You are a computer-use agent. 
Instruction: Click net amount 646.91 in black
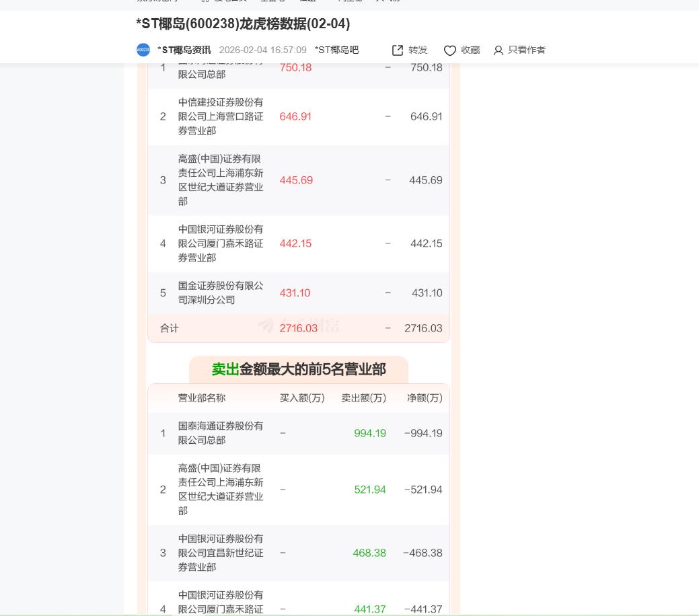point(426,116)
